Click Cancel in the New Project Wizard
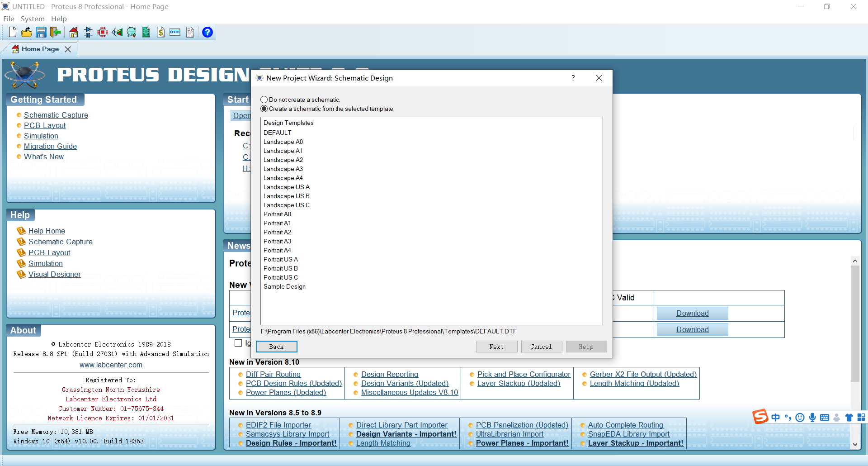 click(541, 347)
